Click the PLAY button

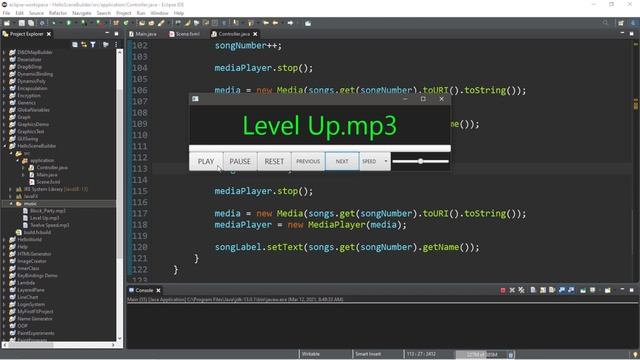tap(206, 161)
